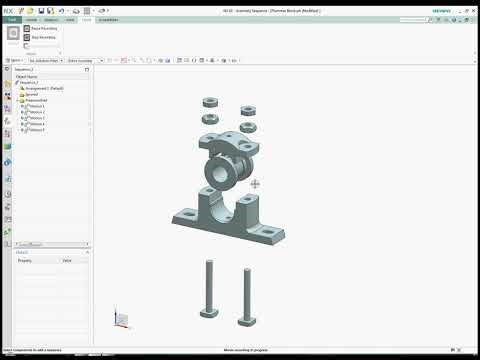Collapse the Details panel
Screen dimensions: 480x360
(87, 253)
